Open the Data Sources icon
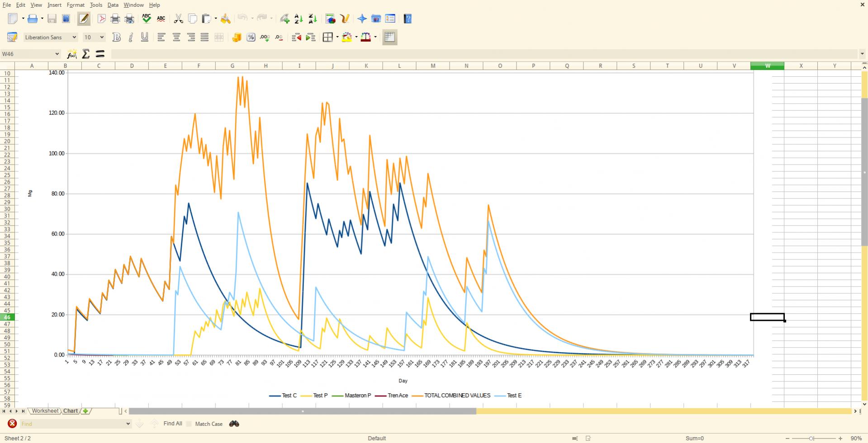868x443 pixels. coord(390,19)
